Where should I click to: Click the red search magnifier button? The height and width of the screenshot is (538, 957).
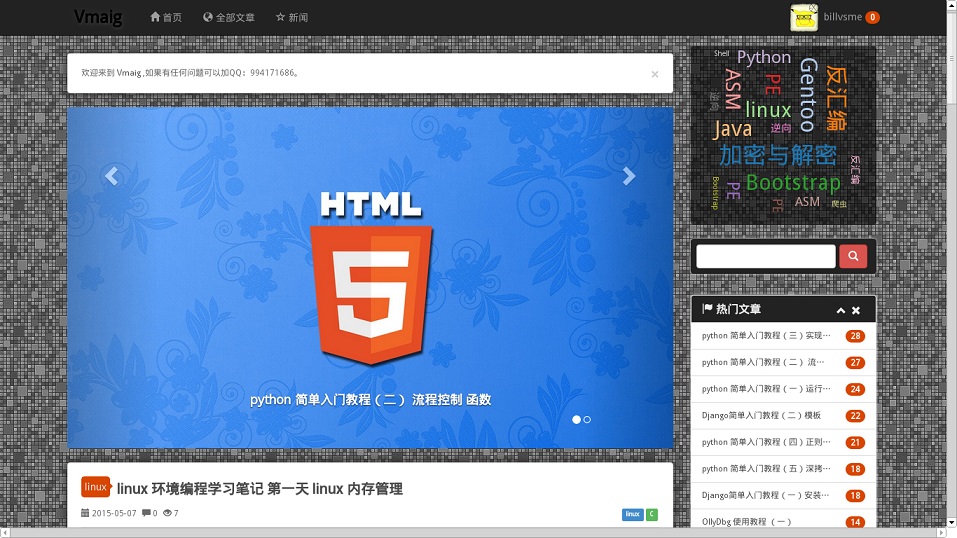coord(853,256)
